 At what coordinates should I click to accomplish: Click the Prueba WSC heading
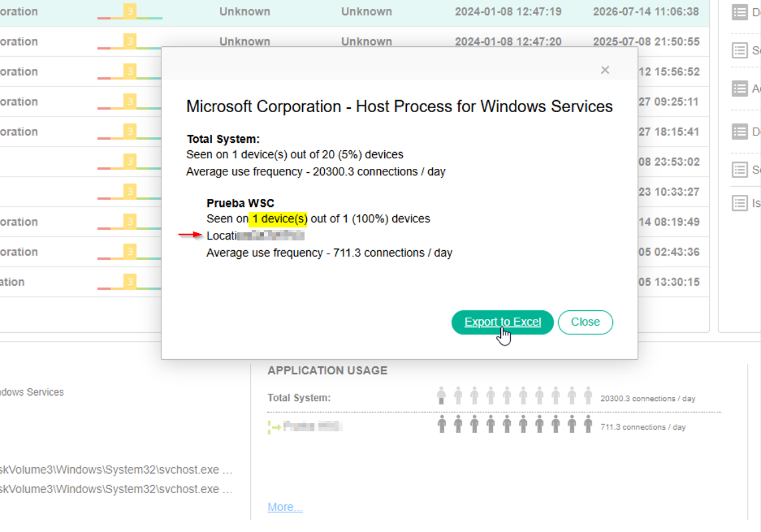[x=240, y=203]
